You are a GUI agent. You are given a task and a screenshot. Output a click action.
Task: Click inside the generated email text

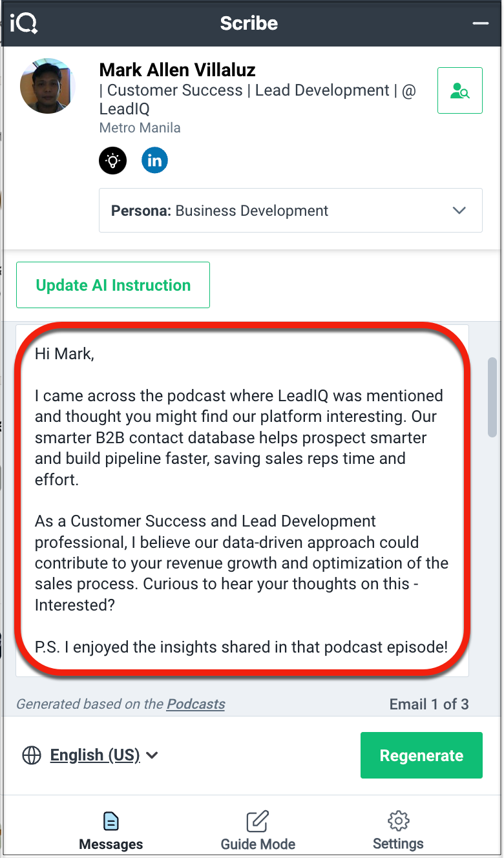[x=242, y=501]
